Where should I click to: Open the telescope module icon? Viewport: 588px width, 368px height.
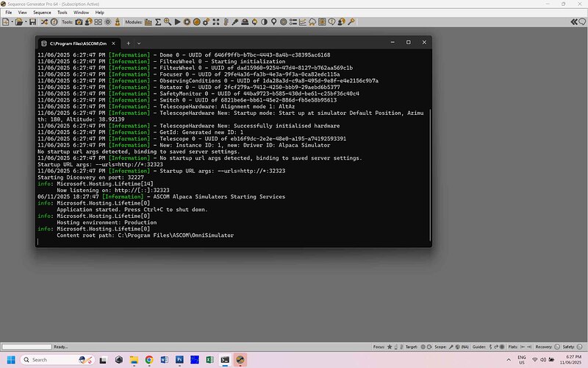pyautogui.click(x=235, y=22)
